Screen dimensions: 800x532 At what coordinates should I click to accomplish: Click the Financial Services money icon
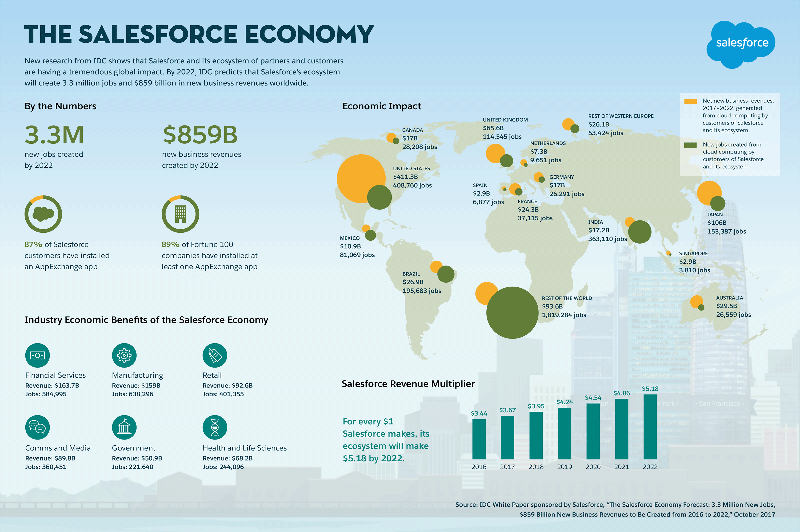pyautogui.click(x=37, y=355)
